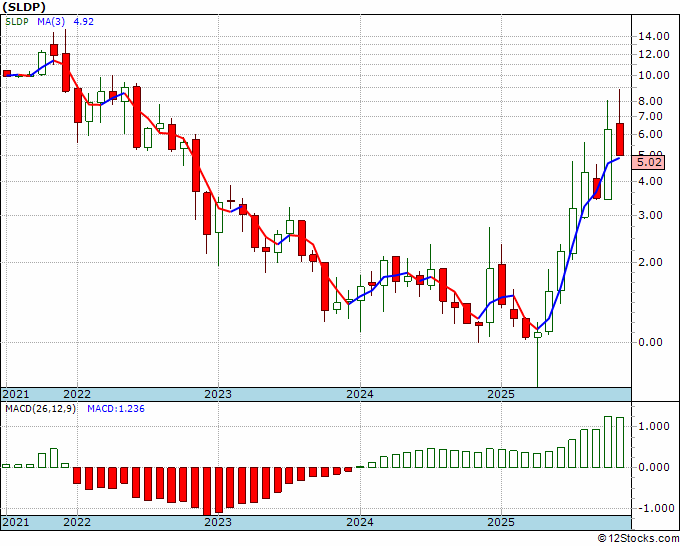
Task: Open the 12Stocks.com copyright link
Action: [638, 539]
